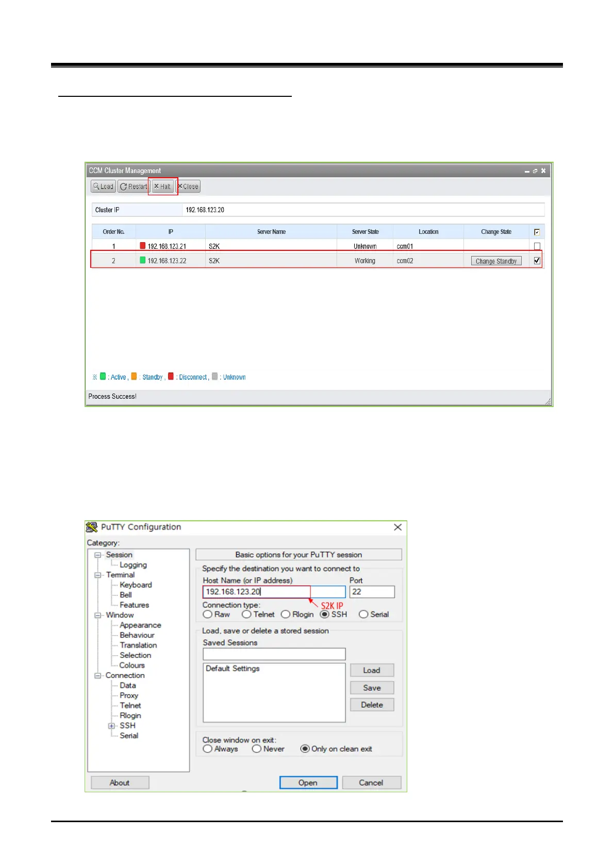Click the Restart toolbar button
The image size is (614, 868).
tap(134, 186)
